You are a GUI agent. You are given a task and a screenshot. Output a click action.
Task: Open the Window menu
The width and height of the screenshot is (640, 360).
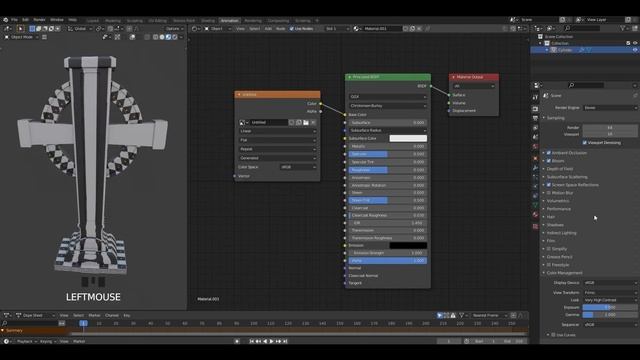57,20
